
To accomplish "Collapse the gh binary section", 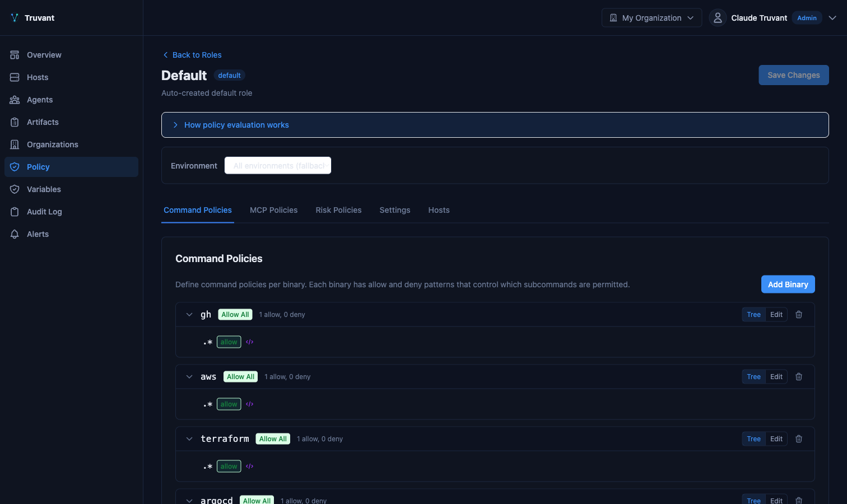I will tap(189, 315).
